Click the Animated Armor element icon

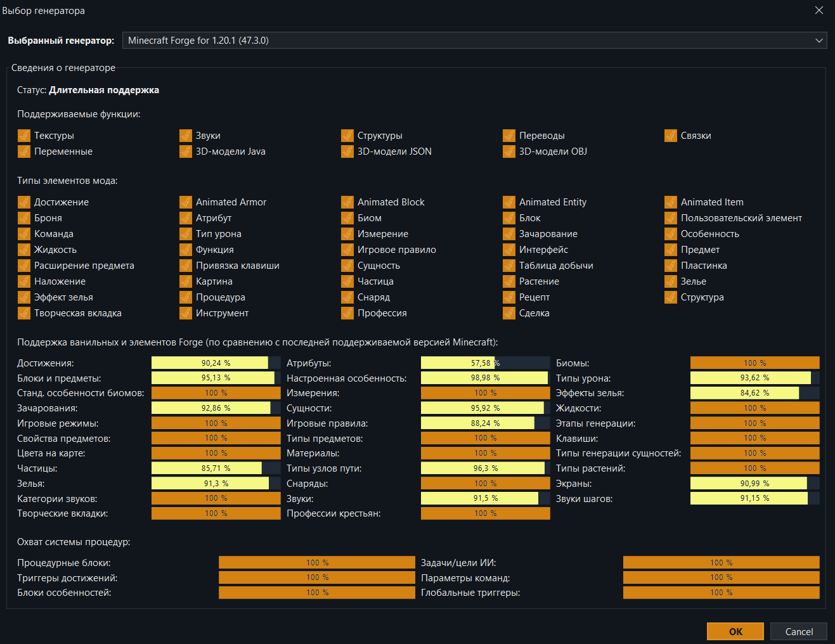186,202
